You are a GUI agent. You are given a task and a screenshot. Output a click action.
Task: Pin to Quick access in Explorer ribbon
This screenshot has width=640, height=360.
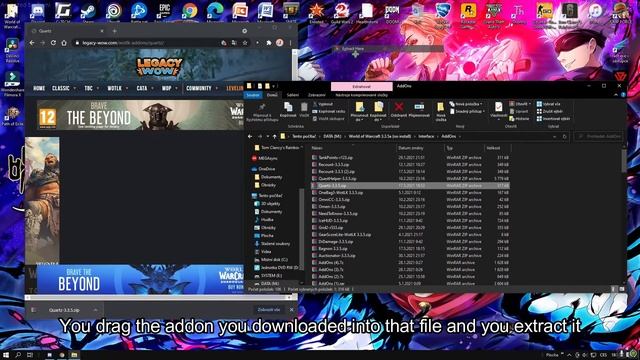[262, 112]
